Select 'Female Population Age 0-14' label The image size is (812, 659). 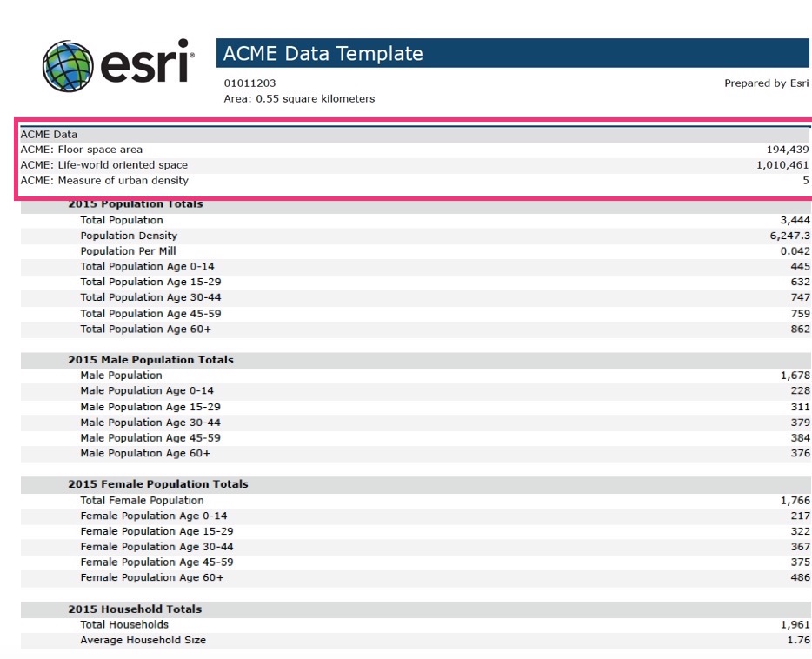[154, 516]
